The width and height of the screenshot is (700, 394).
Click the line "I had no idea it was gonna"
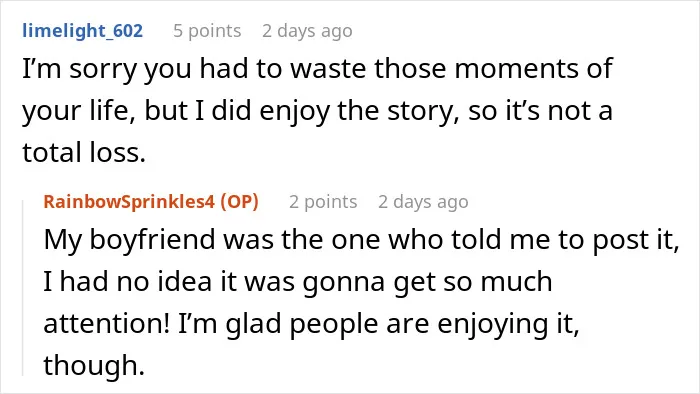(x=298, y=282)
